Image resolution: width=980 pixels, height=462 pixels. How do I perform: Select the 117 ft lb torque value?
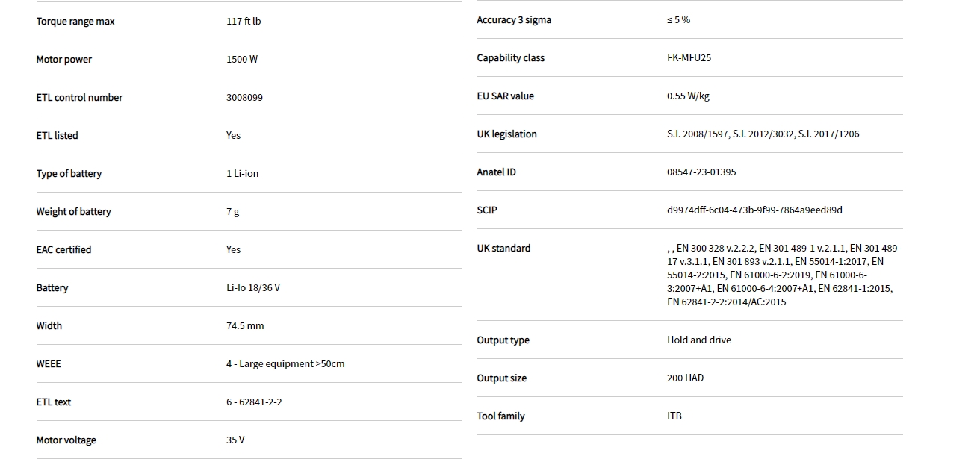(244, 22)
